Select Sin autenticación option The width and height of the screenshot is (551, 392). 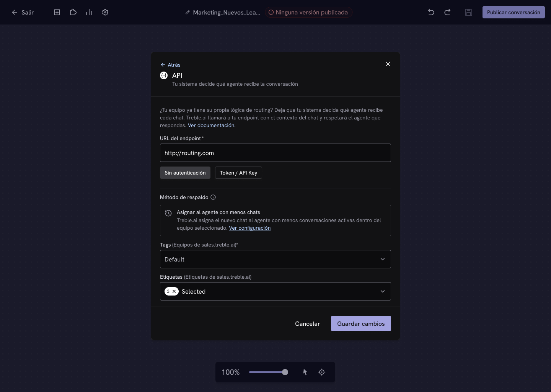pos(185,173)
